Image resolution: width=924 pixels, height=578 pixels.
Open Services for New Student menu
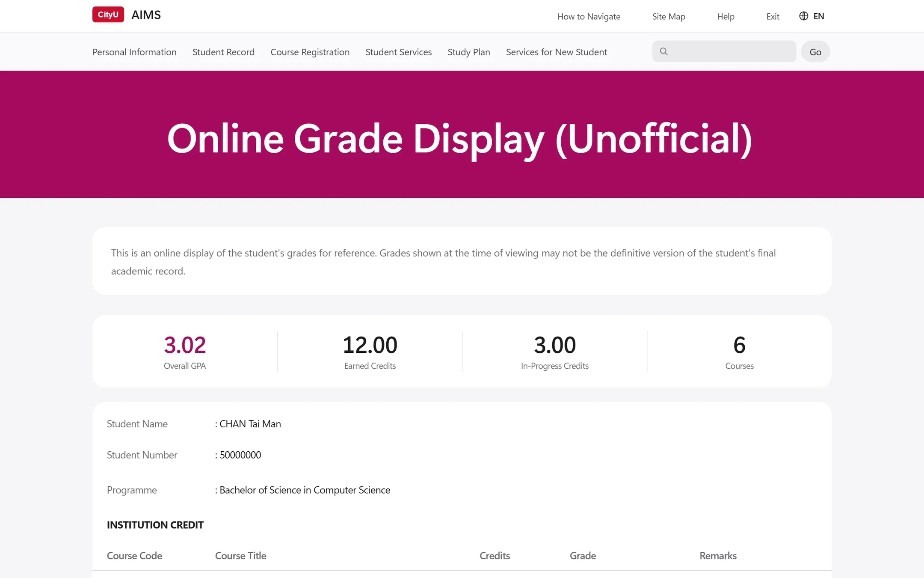click(x=557, y=52)
